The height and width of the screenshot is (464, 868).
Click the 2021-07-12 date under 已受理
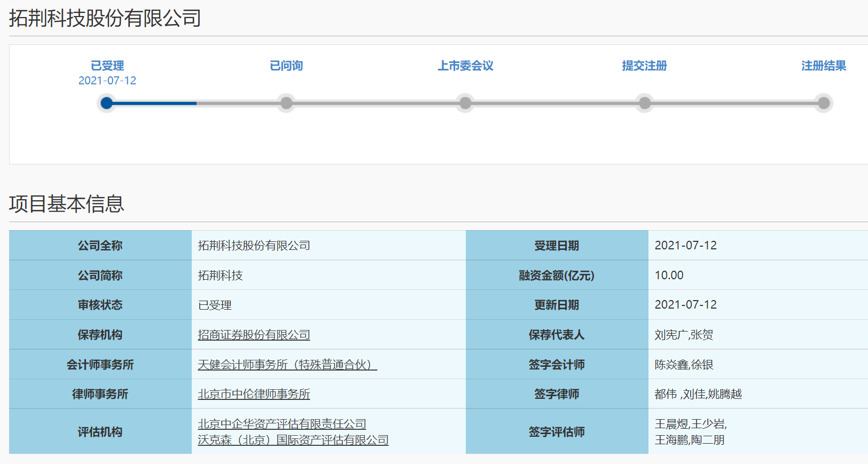coord(107,81)
